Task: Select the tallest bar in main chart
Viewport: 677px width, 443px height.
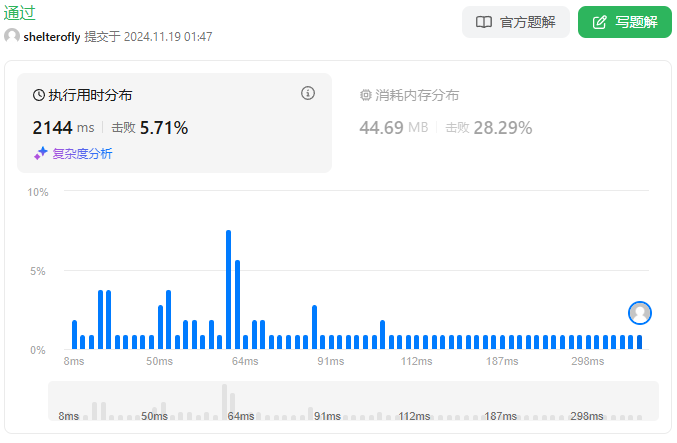Action: (x=228, y=290)
